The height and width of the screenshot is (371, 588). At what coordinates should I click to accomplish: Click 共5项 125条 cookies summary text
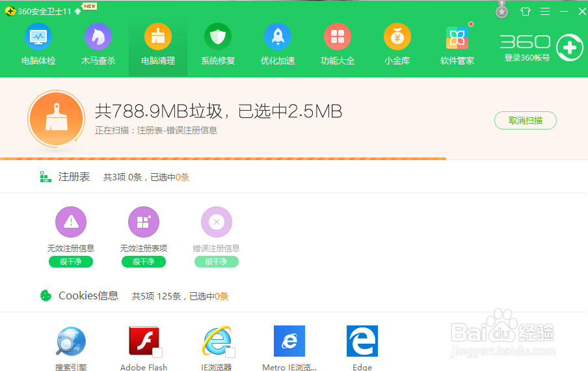[180, 296]
